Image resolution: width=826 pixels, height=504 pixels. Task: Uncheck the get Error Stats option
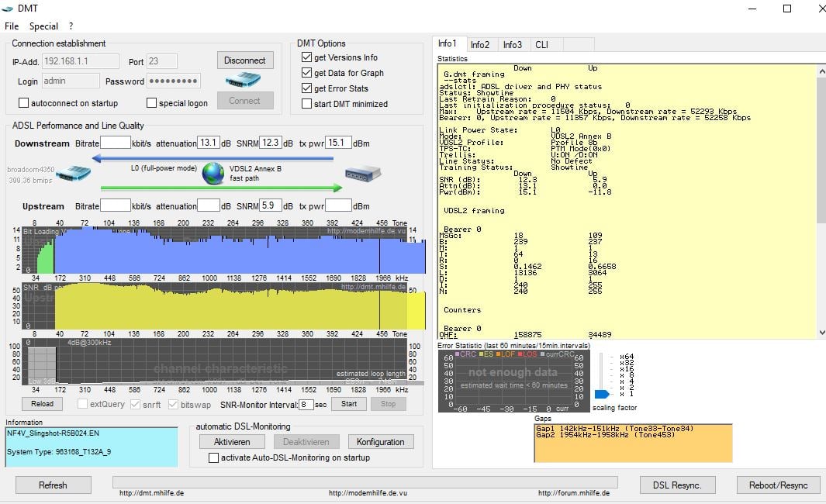(306, 88)
